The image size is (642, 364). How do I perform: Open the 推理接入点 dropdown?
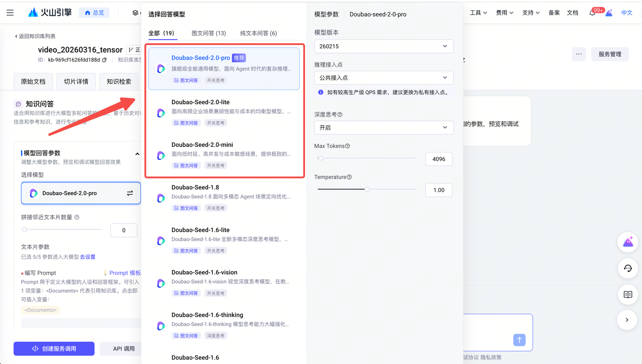[x=384, y=78]
